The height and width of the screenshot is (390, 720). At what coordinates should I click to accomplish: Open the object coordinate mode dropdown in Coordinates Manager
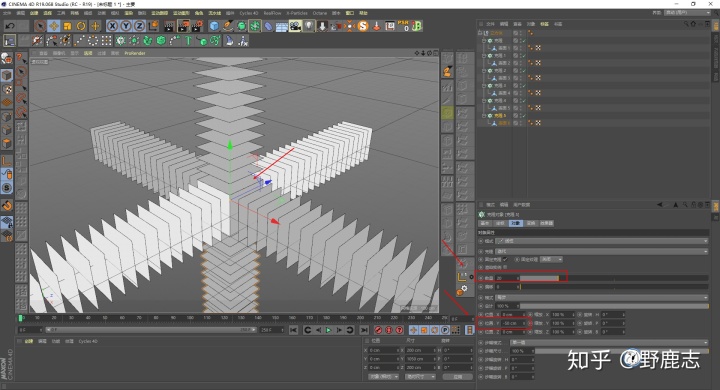[x=383, y=377]
